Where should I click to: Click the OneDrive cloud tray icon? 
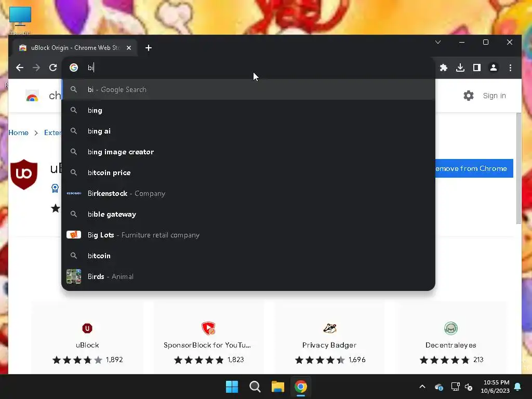pyautogui.click(x=439, y=387)
